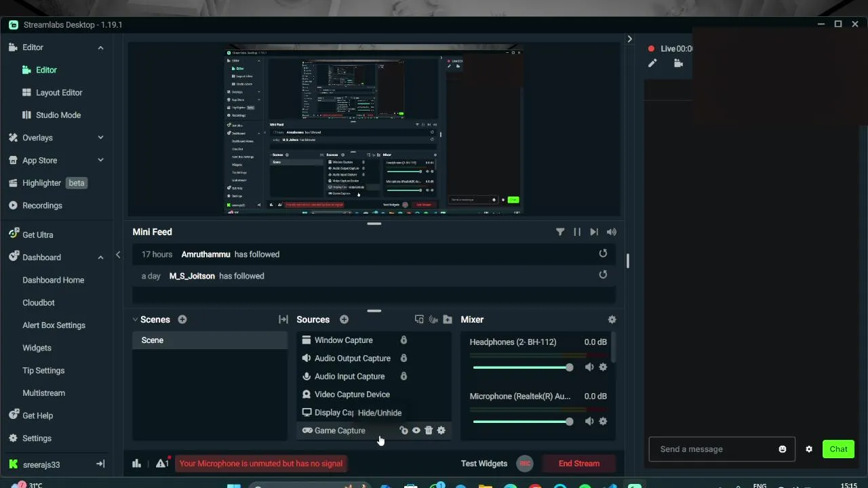The width and height of the screenshot is (868, 488).
Task: Open Recordings page
Action: click(42, 205)
